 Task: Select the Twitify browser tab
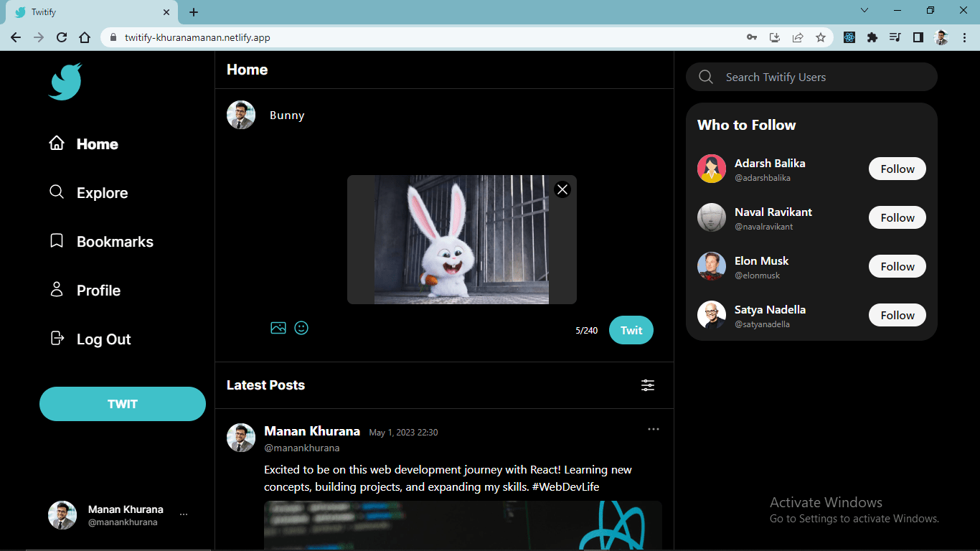[x=92, y=12]
